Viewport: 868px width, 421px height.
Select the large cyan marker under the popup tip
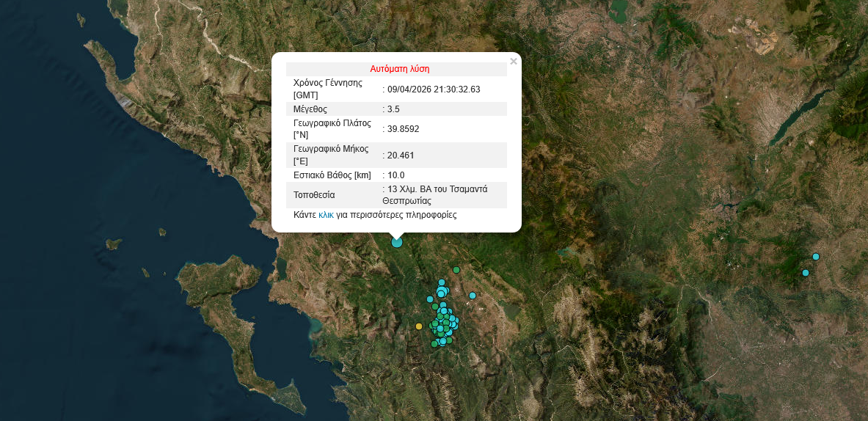397,242
